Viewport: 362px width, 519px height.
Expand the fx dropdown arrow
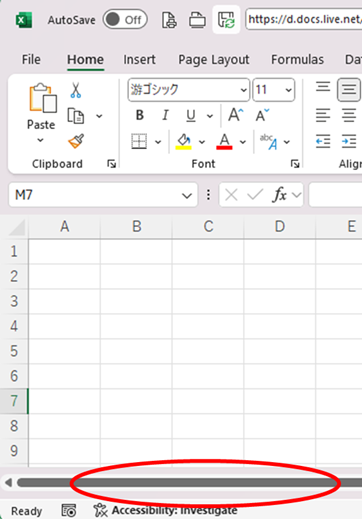(296, 195)
